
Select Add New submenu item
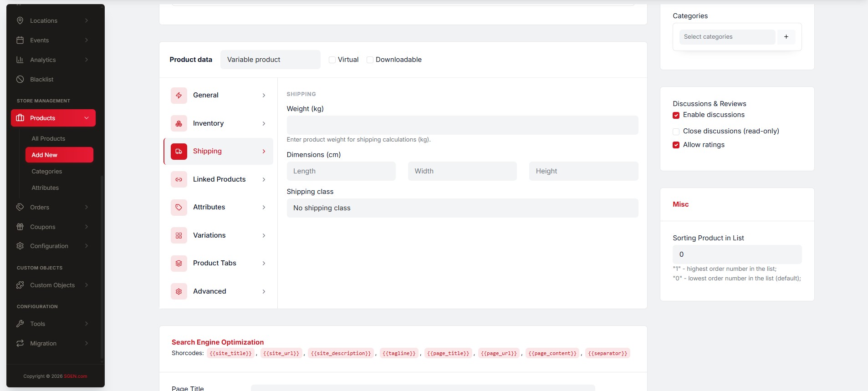tap(59, 155)
